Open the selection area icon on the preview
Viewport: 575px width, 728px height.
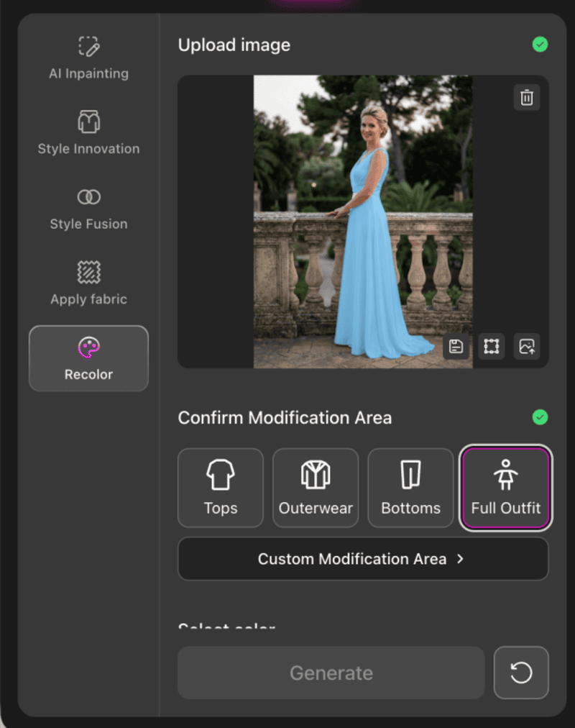(492, 346)
